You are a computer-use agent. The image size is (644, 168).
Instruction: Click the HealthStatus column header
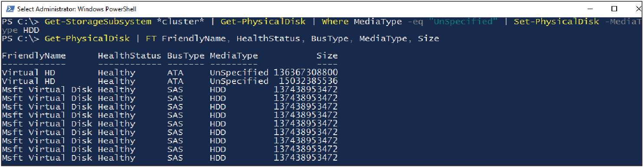tap(130, 55)
